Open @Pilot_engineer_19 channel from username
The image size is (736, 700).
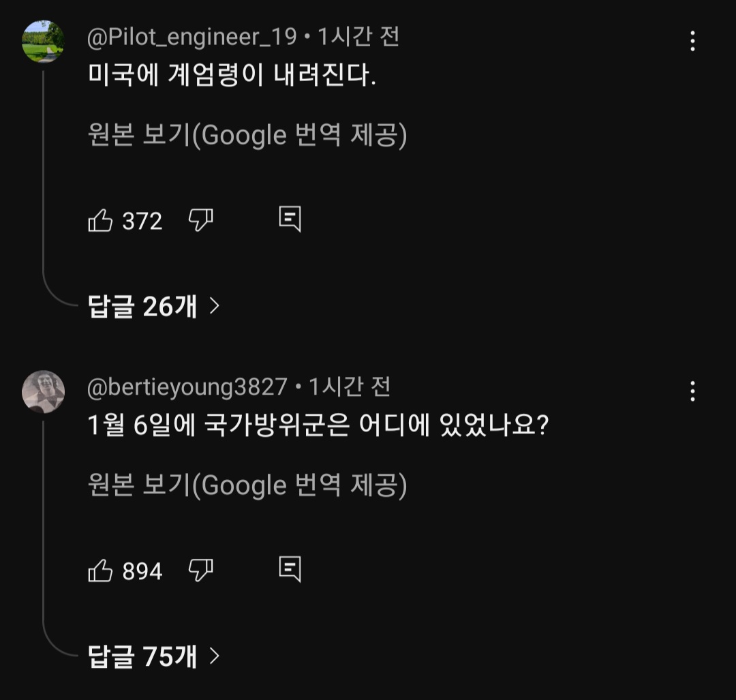[192, 37]
